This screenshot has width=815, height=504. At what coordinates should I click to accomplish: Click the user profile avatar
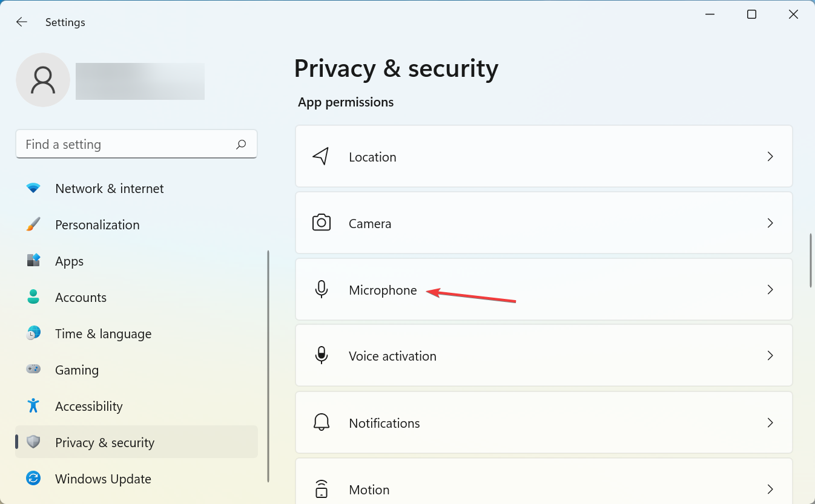[x=42, y=80]
